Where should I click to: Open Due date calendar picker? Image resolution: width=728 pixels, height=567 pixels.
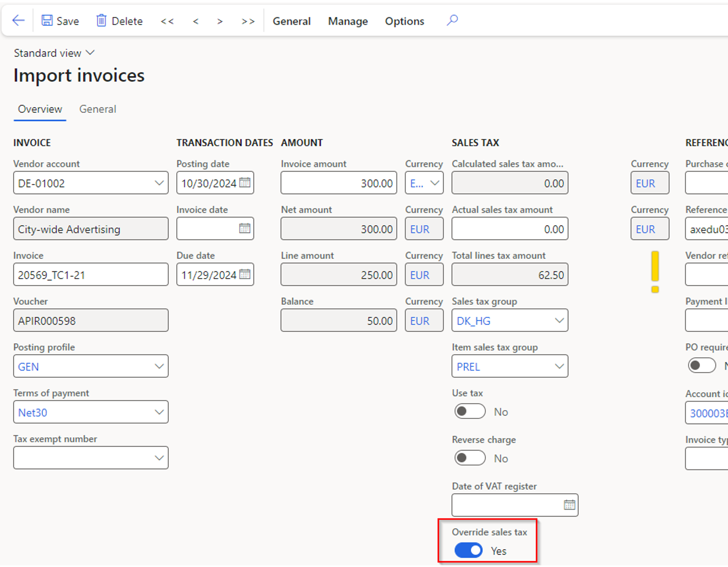pyautogui.click(x=245, y=274)
